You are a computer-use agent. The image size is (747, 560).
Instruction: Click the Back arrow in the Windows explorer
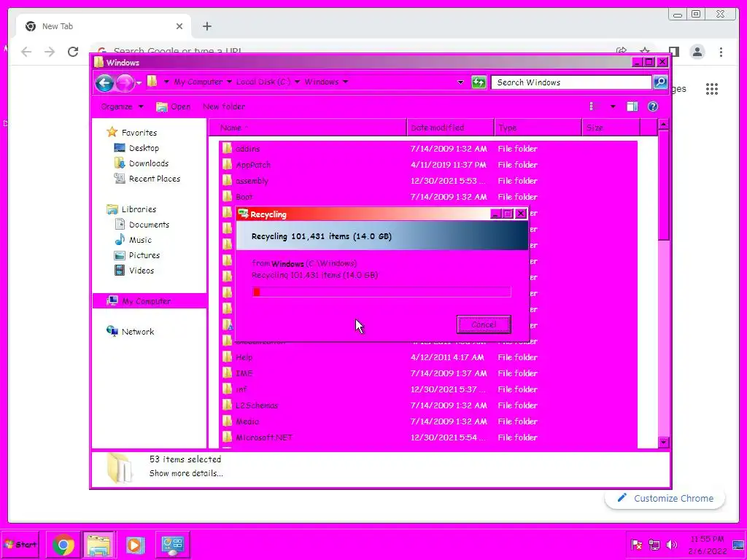[104, 83]
